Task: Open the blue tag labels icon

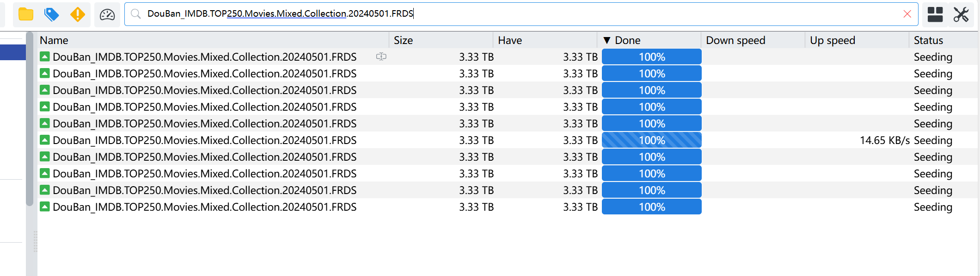Action: point(51,14)
